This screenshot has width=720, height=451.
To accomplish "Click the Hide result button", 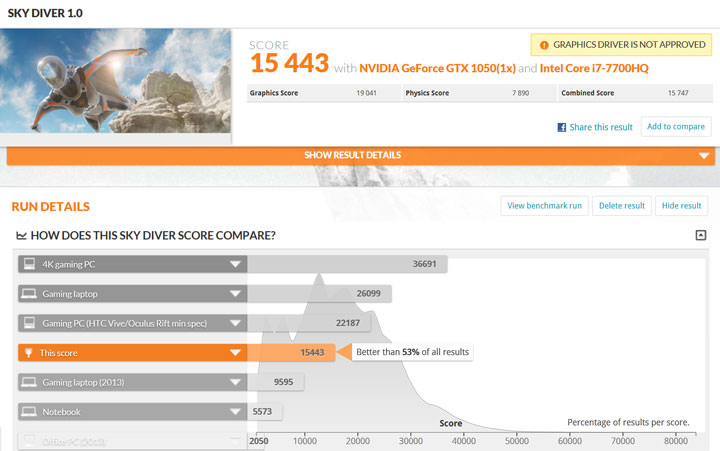I will 682,205.
